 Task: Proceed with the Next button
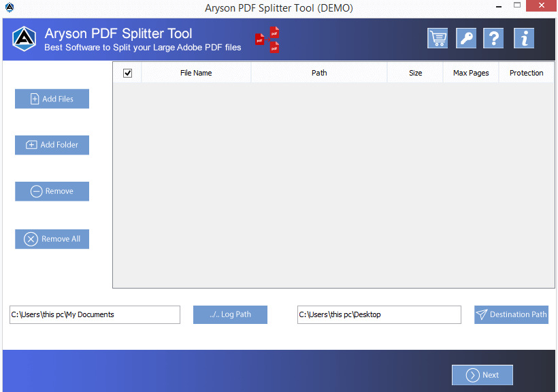click(x=482, y=375)
